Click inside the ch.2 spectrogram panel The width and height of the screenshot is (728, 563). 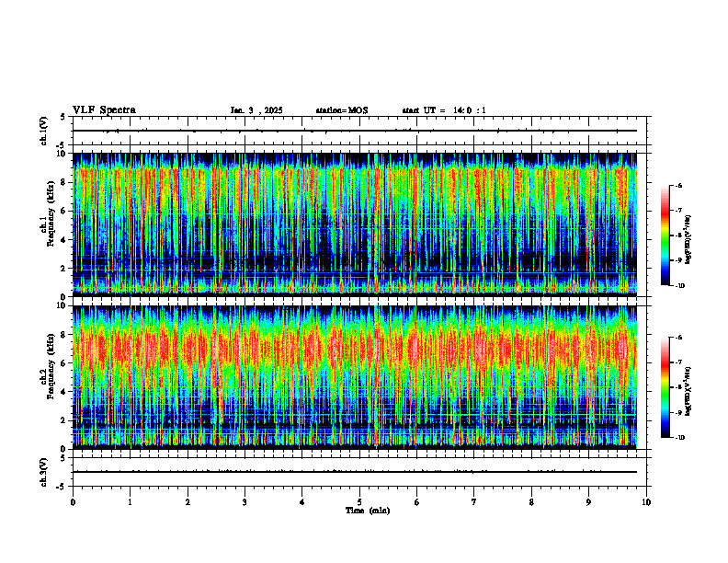(x=354, y=377)
